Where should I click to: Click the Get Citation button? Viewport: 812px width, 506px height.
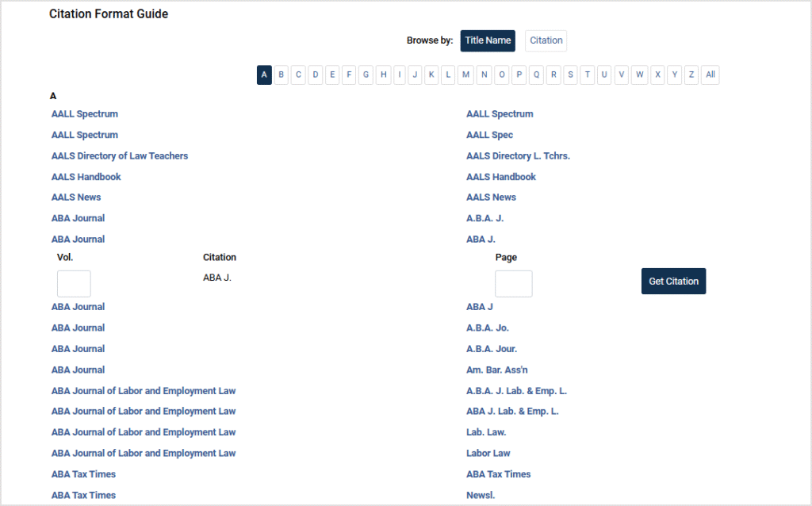pos(673,281)
